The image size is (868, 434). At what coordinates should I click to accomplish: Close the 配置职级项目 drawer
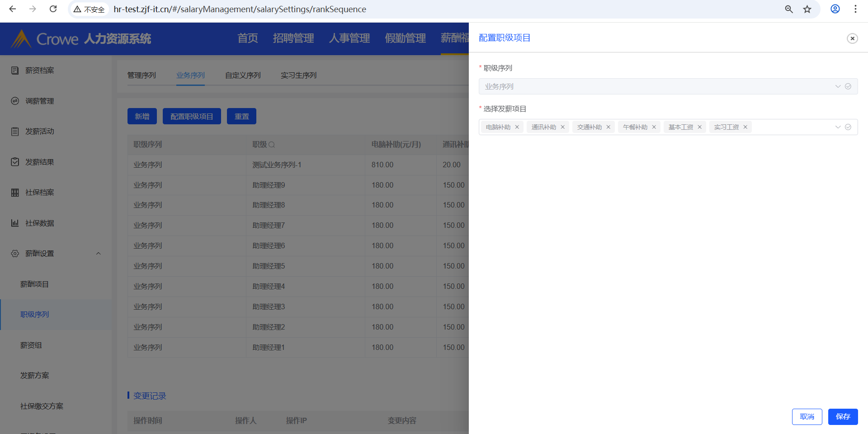(x=852, y=38)
